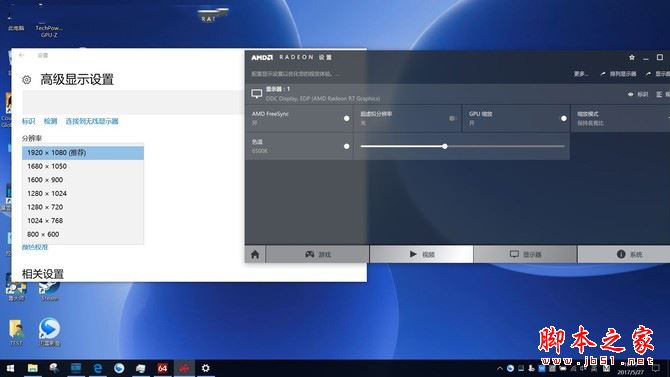Image resolution: width=670 pixels, height=377 pixels.
Task: Open the notification center in the taskbar
Action: tap(656, 368)
